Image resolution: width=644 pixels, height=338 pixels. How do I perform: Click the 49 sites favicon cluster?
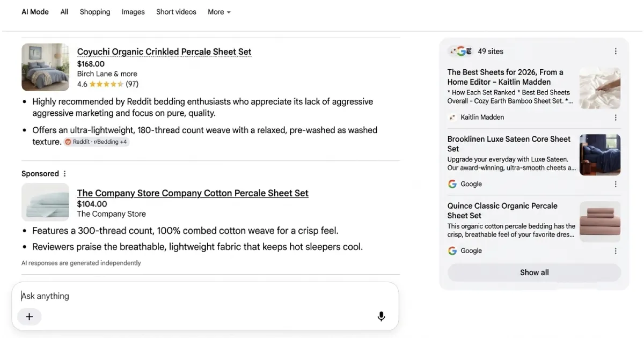click(x=461, y=52)
